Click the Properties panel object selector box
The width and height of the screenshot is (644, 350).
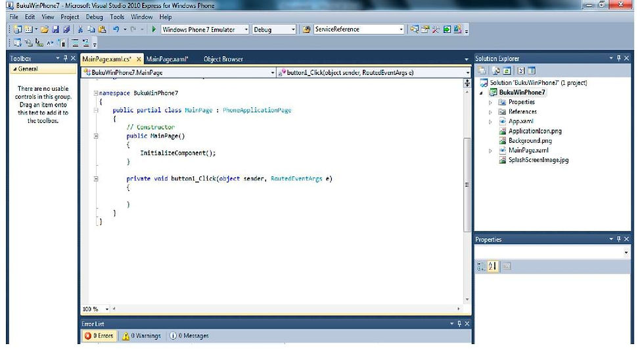click(553, 253)
